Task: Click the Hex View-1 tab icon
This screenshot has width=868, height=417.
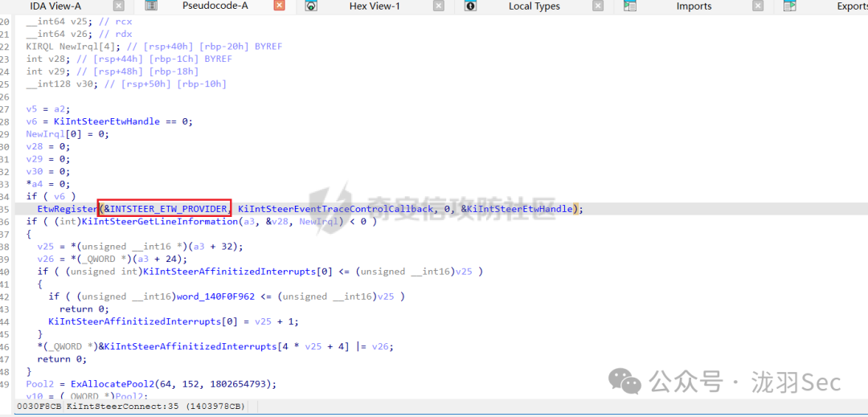Action: click(311, 6)
